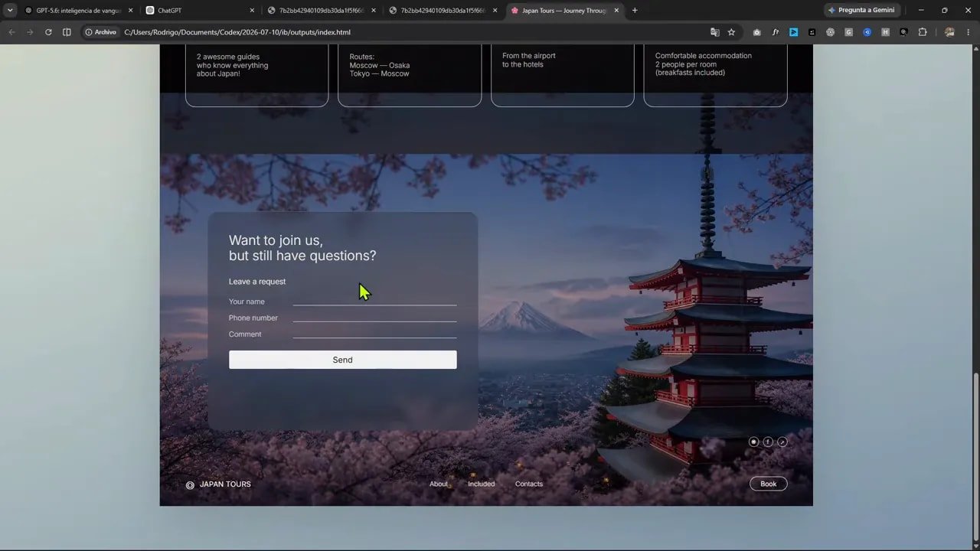Click the white G extension icon
This screenshot has height=551, width=980.
coord(849,32)
